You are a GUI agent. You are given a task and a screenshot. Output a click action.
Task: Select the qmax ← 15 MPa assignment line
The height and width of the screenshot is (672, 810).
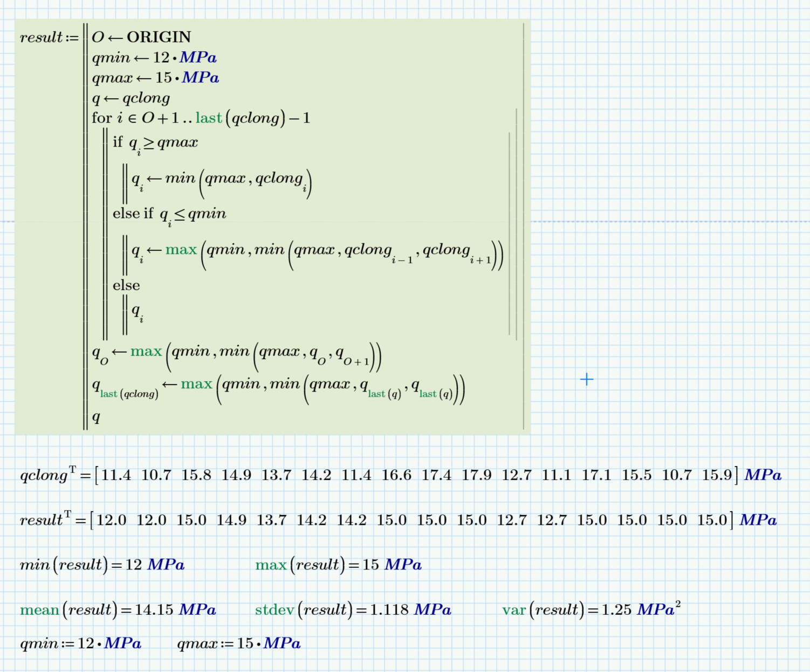pos(155,78)
